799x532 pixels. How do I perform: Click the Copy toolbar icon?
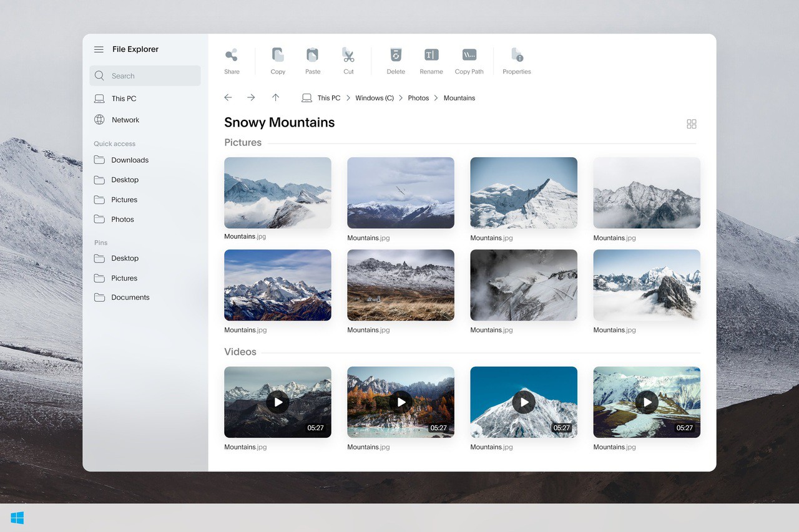[278, 56]
